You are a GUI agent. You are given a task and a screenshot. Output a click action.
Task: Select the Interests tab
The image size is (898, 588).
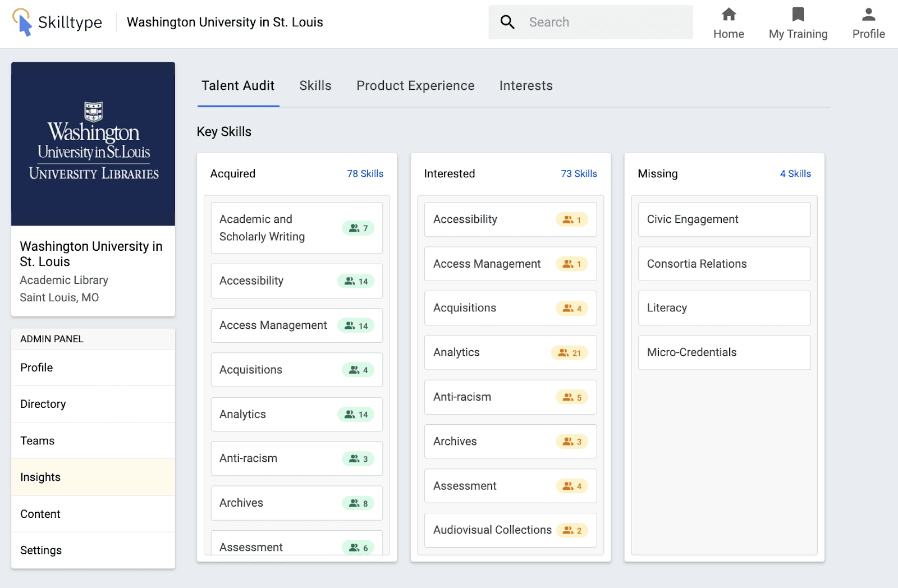[x=526, y=86]
